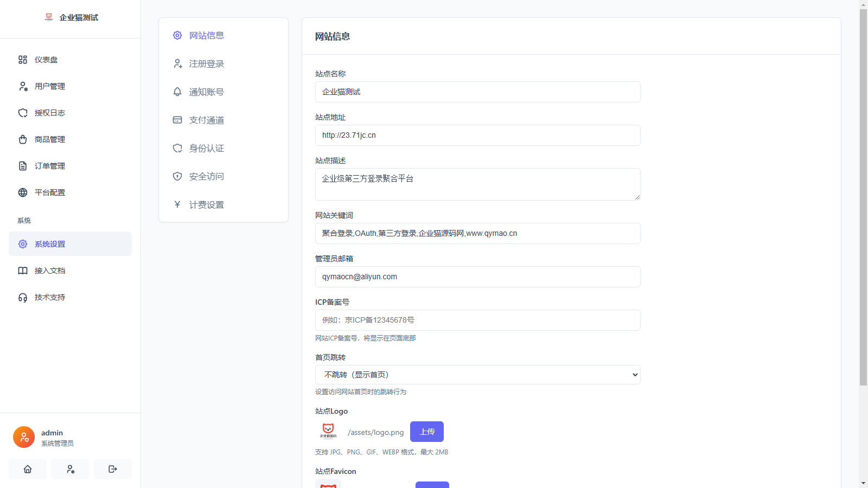Open 接入文档 link in sidebar
This screenshot has width=868, height=488.
(50, 271)
